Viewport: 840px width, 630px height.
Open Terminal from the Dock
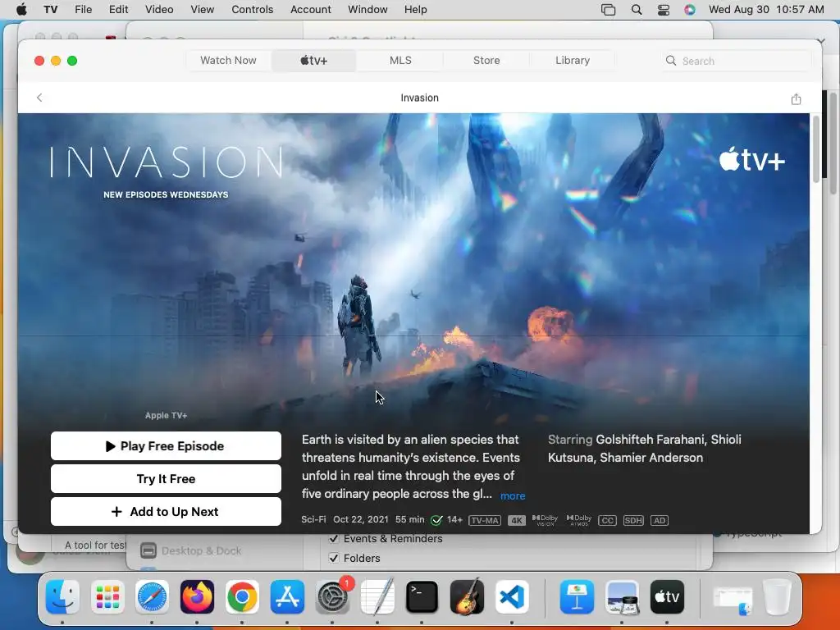422,596
